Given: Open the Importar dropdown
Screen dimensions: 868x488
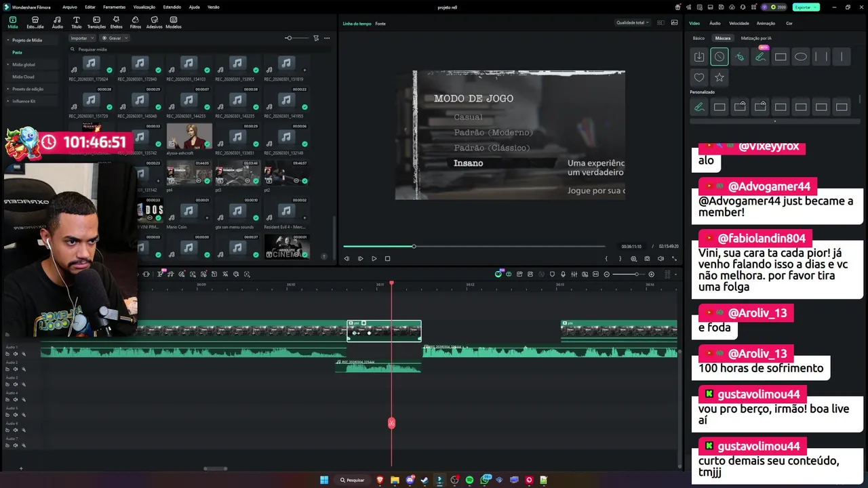Looking at the screenshot, I should tap(81, 38).
